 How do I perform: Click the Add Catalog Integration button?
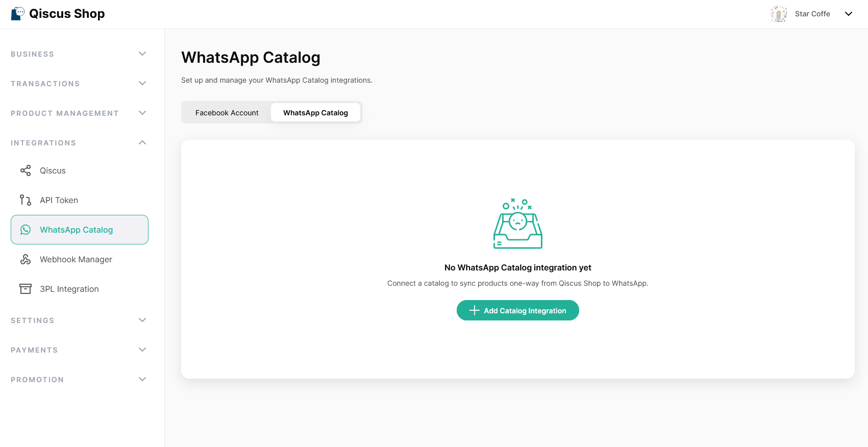[517, 310]
